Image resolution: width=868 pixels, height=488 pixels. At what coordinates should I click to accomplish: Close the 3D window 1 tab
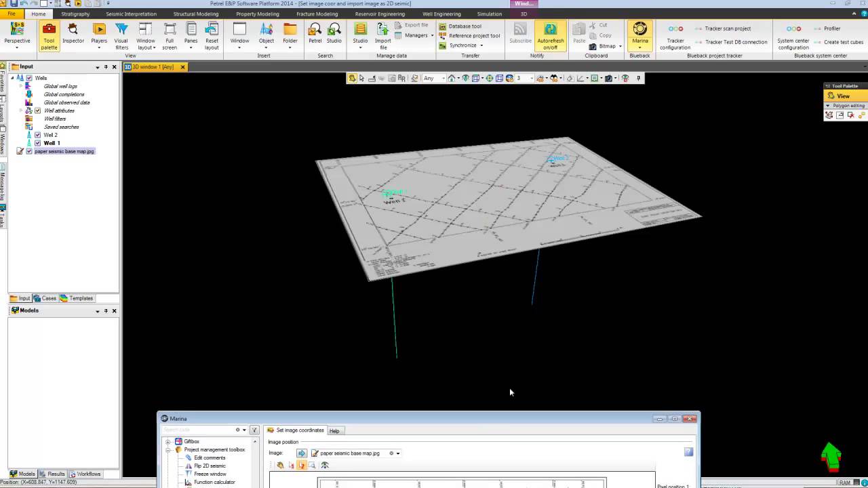click(x=182, y=67)
